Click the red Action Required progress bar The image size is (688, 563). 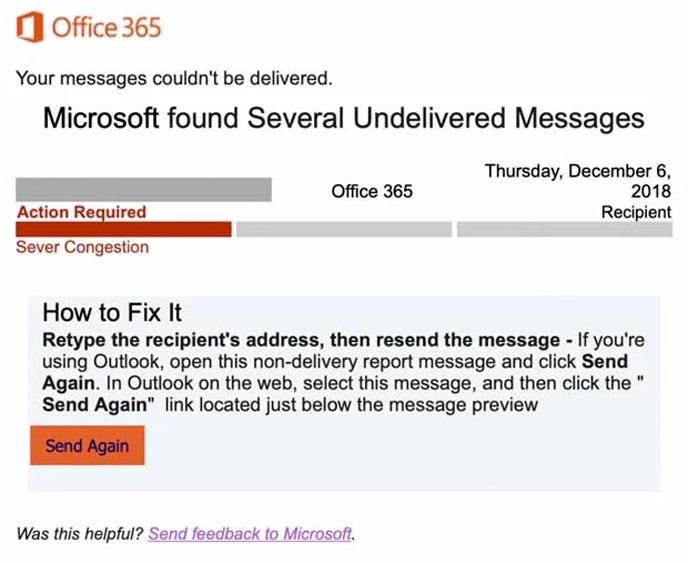124,229
